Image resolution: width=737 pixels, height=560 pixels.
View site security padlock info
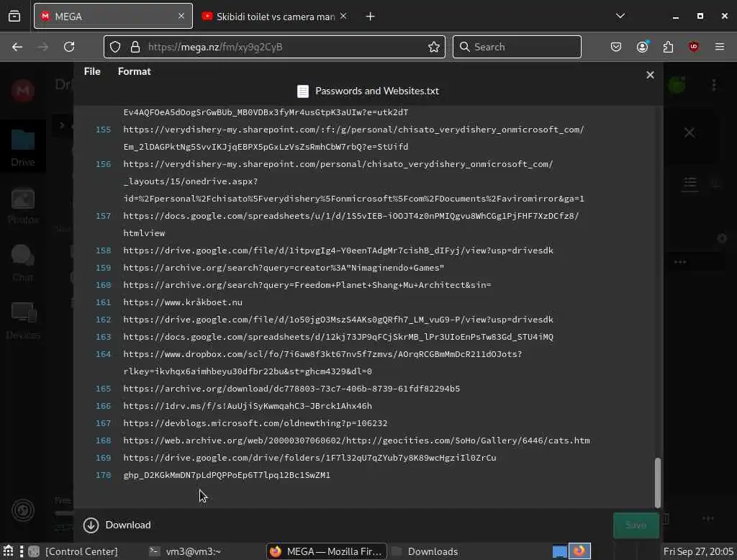pos(135,47)
